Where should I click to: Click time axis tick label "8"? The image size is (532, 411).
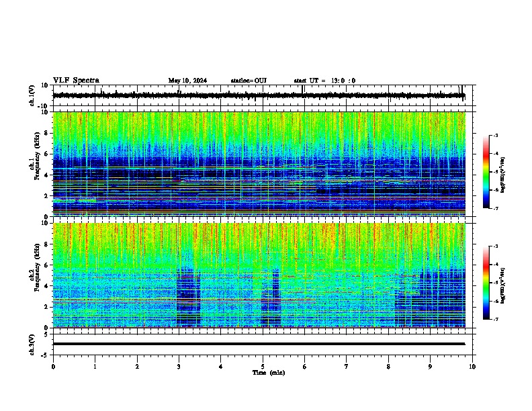(x=388, y=367)
